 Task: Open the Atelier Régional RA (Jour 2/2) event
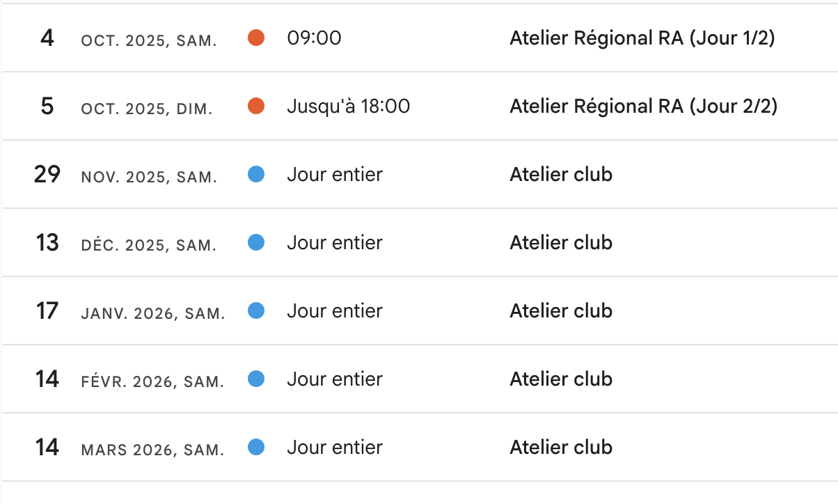[x=643, y=107]
